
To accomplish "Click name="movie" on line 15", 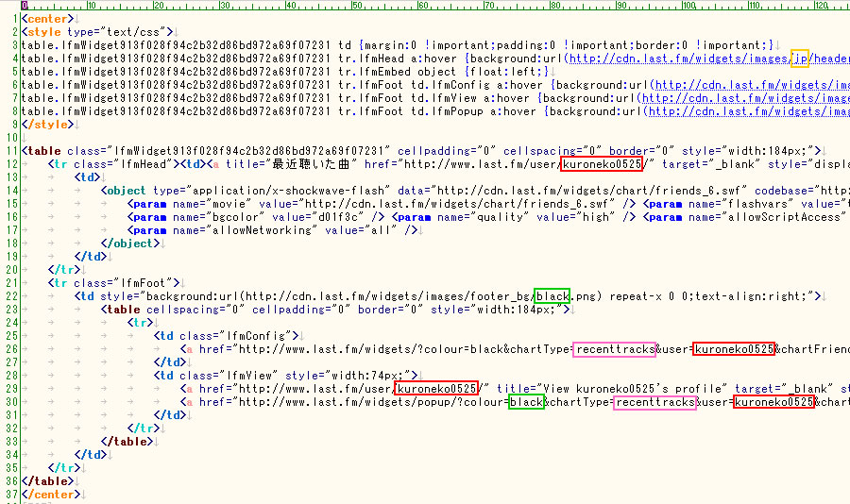I will coord(212,204).
